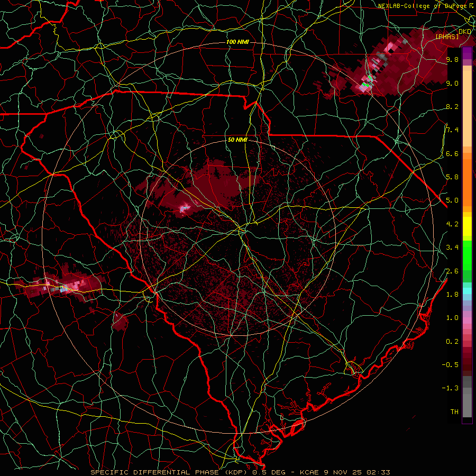The width and height of the screenshot is (476, 476).
Task: Pick the pink segment beside 1.0
Action: [467, 321]
